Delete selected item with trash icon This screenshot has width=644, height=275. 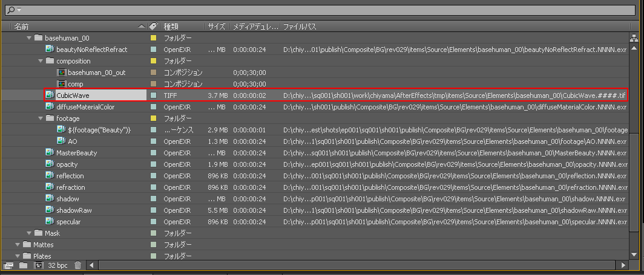point(77,265)
